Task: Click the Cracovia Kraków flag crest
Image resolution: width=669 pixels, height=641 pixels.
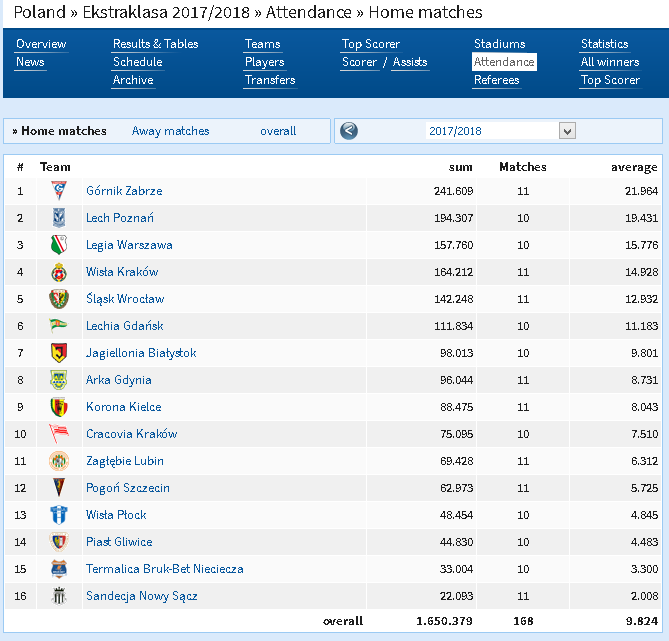Action: point(59,434)
